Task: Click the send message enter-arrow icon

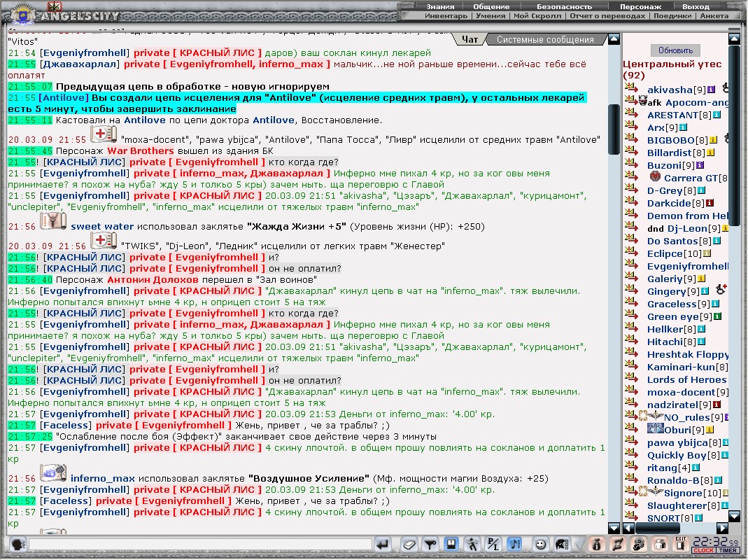Action: pyautogui.click(x=382, y=544)
